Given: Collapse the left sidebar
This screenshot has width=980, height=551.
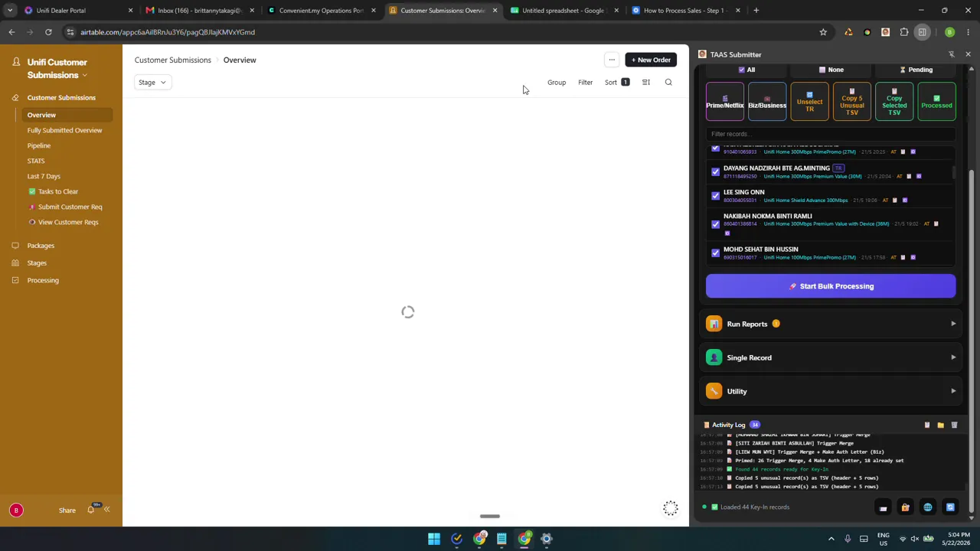Looking at the screenshot, I should tap(107, 510).
